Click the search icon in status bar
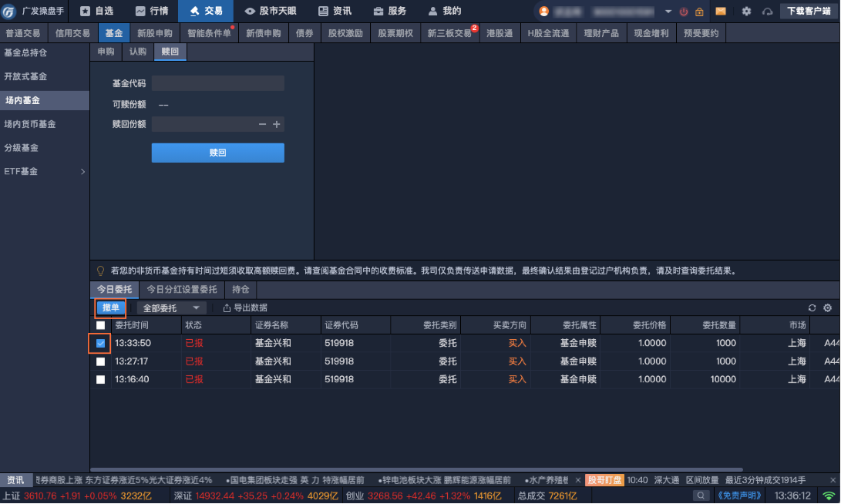 pyautogui.click(x=701, y=496)
